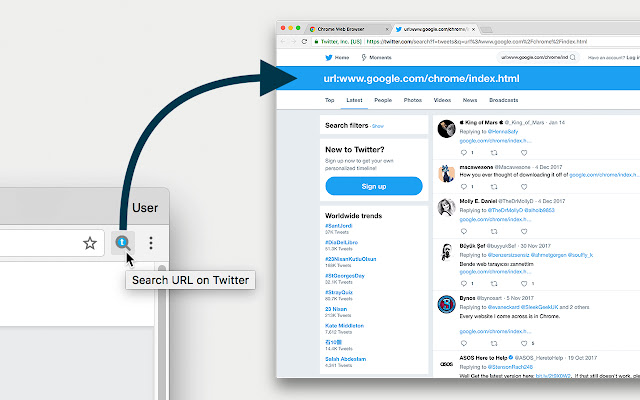Viewport: 640px width, 400px height.
Task: Open the Chrome three-dot menu
Action: tap(151, 243)
